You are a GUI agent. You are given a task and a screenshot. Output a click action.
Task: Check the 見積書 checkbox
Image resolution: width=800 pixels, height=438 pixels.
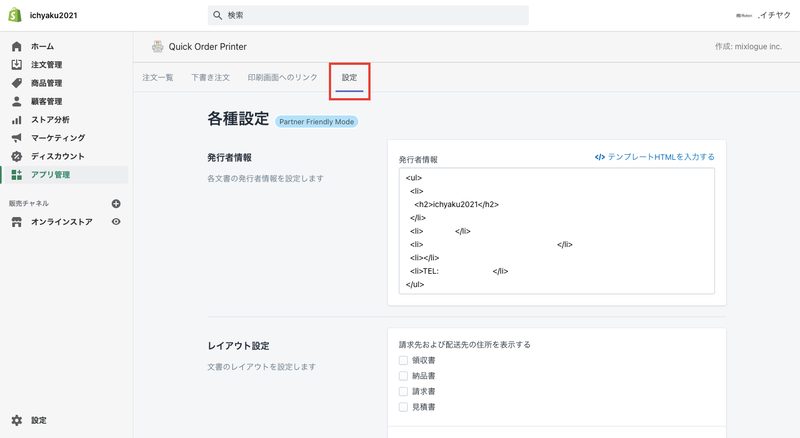point(403,407)
